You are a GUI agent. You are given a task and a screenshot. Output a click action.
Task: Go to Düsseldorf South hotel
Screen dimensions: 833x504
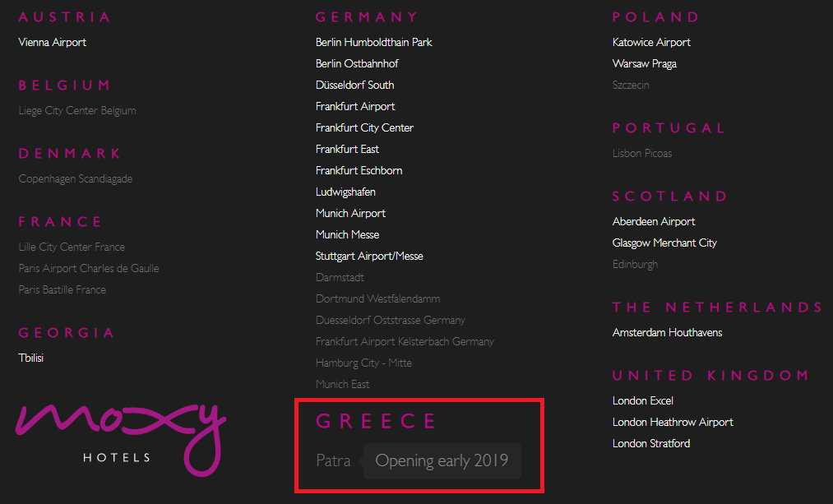[354, 85]
